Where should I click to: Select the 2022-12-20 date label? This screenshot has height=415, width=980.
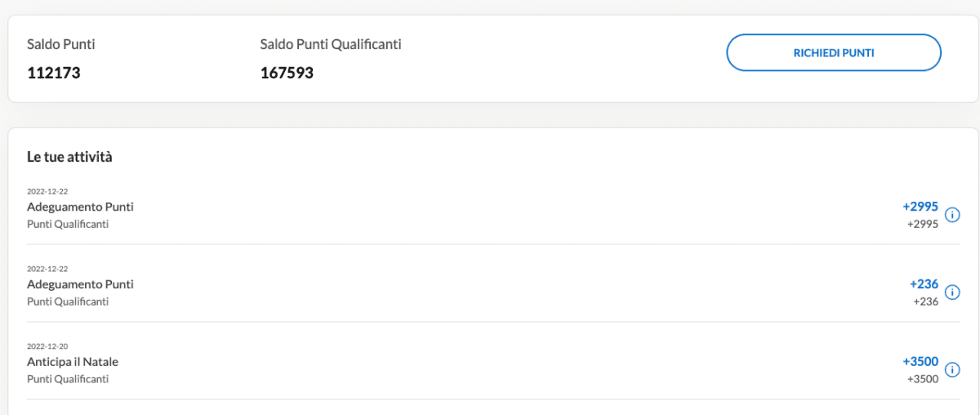(x=47, y=346)
